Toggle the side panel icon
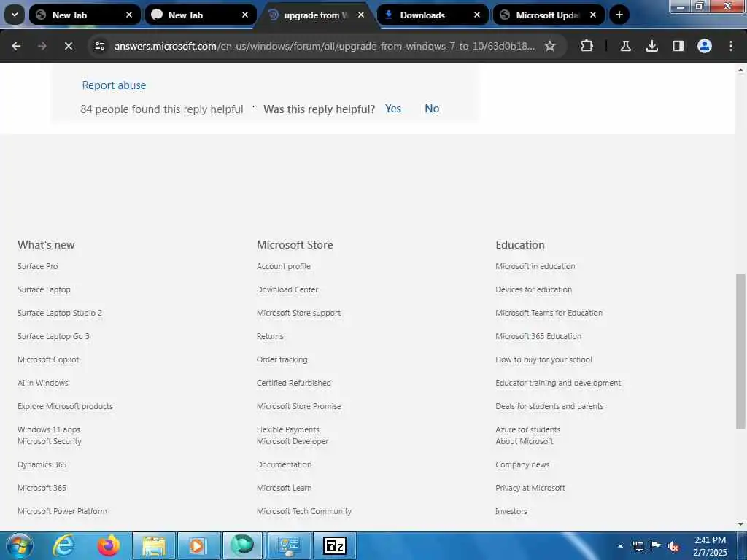Image resolution: width=747 pixels, height=560 pixels. (678, 46)
